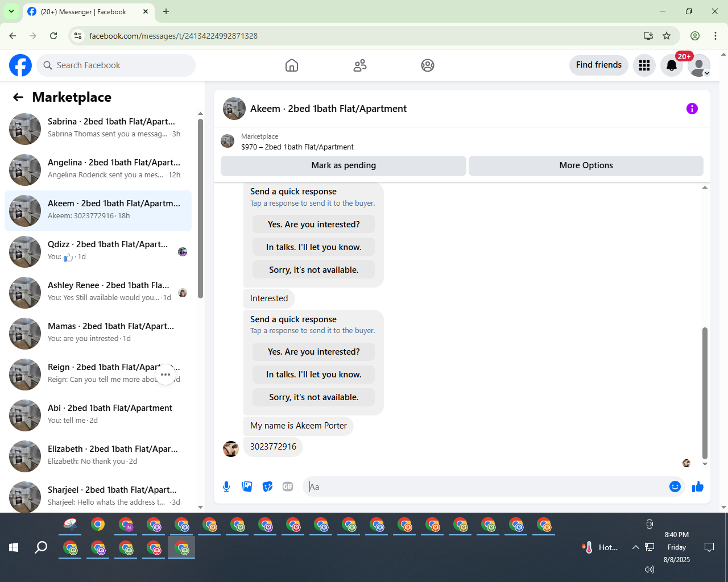Image resolution: width=728 pixels, height=582 pixels.
Task: Open the Home feed icon
Action: [292, 65]
